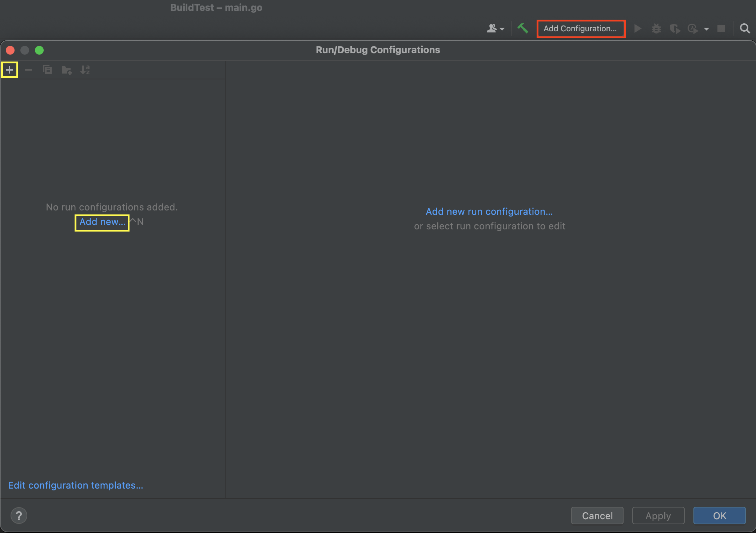Click the Run with Coverage icon
Viewport: 756px width, 533px height.
675,28
